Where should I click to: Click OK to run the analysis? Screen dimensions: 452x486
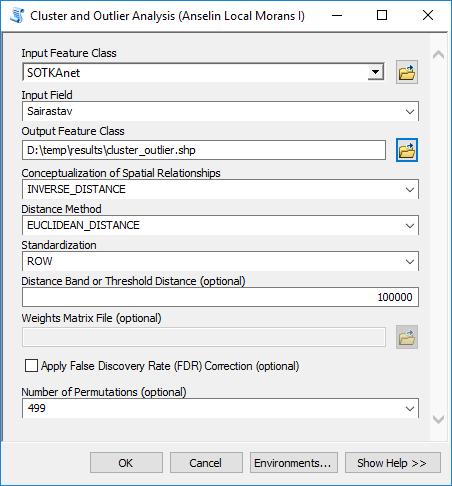[126, 463]
